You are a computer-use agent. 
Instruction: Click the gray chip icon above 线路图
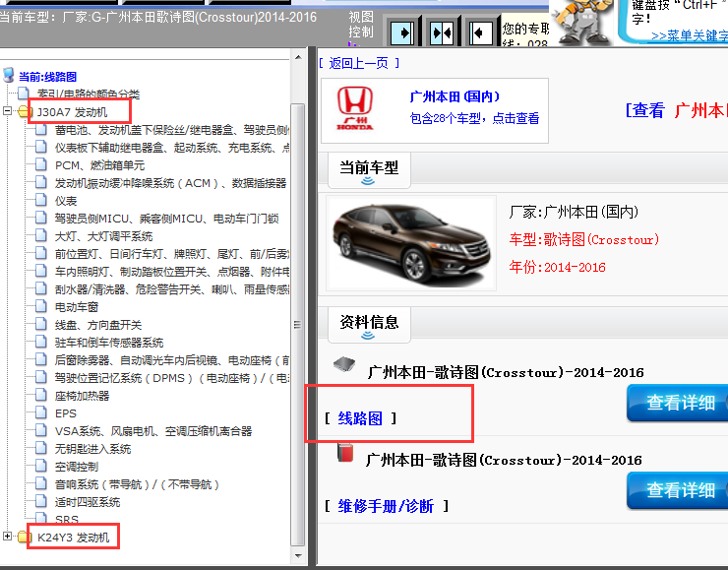pos(344,364)
